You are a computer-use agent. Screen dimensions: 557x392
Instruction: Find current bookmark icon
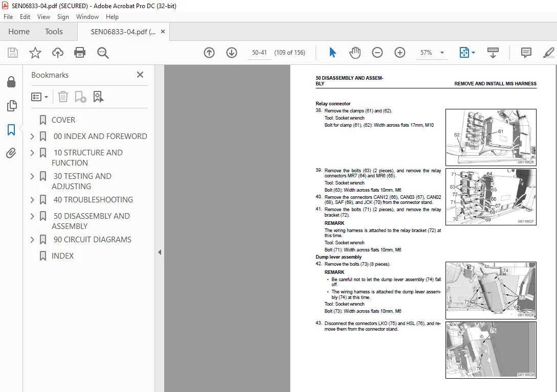(x=98, y=97)
